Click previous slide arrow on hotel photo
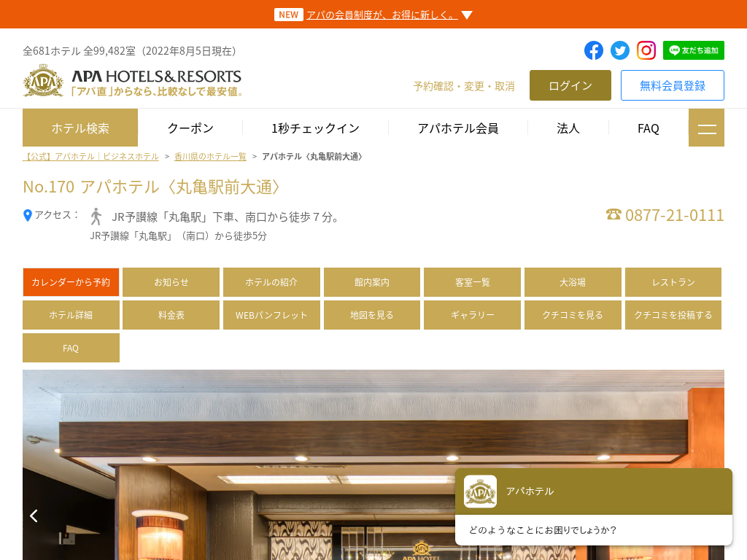The image size is (747, 560). coord(34,516)
